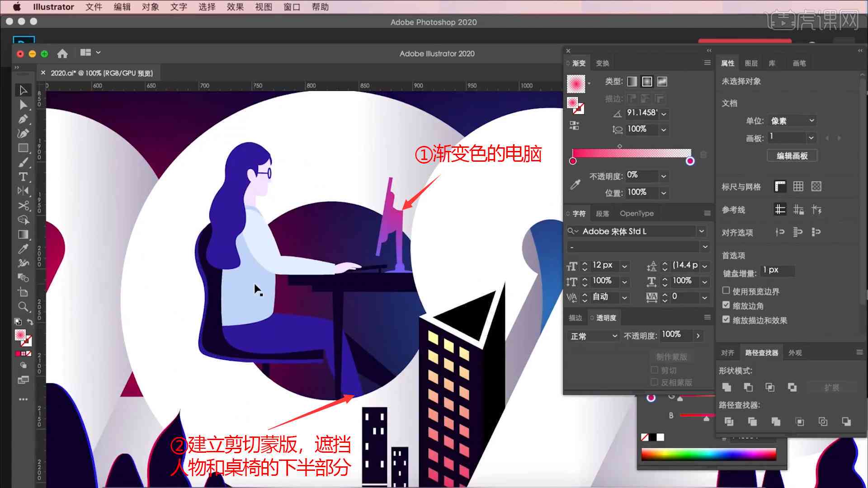The height and width of the screenshot is (488, 868).
Task: Pick a color from spectrum bar
Action: 708,454
